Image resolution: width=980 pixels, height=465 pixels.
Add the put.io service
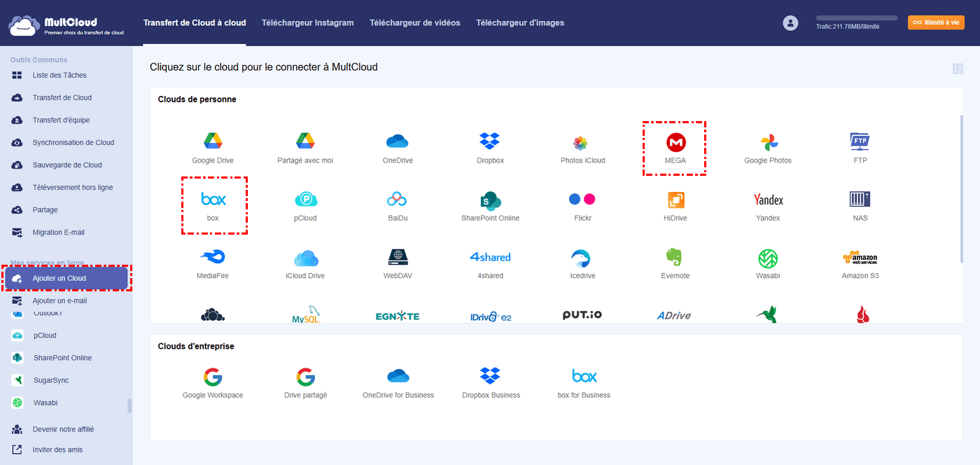(582, 315)
